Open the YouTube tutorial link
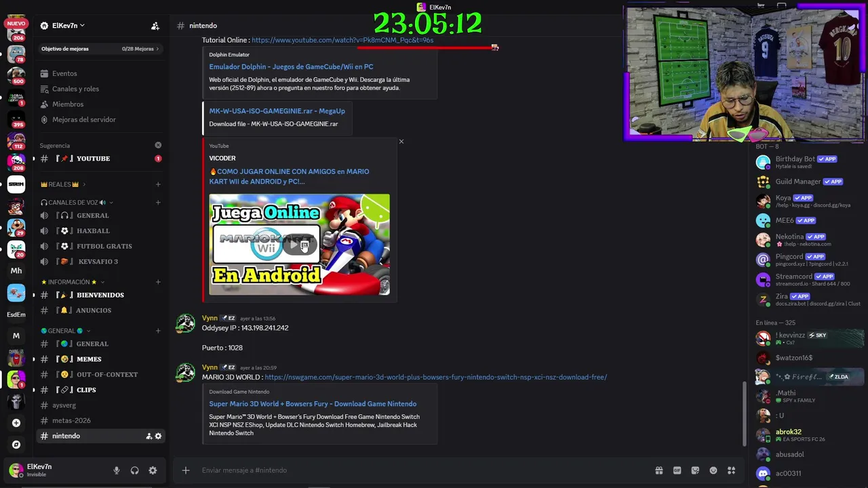This screenshot has height=488, width=868. pyautogui.click(x=342, y=40)
